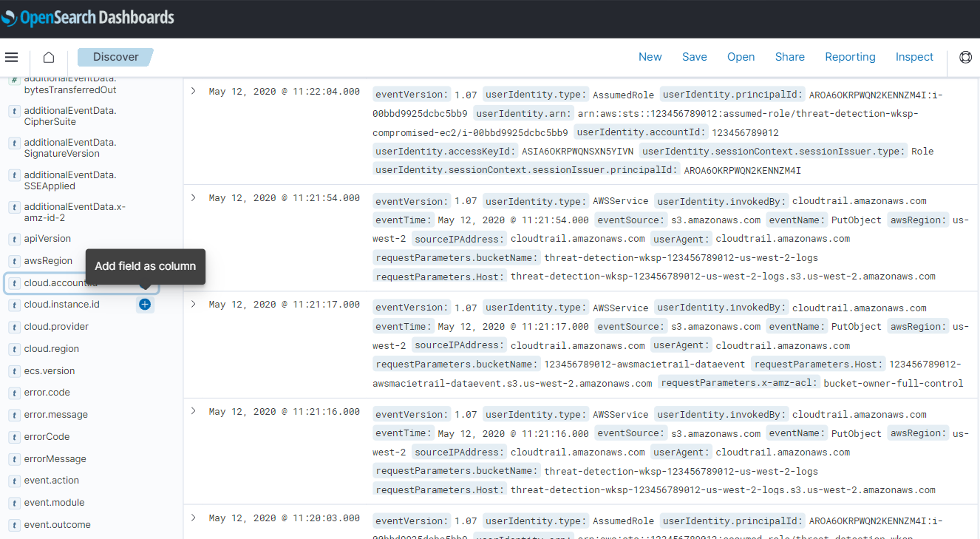Add cloud.instance.id field as column
This screenshot has height=539, width=980.
pos(145,305)
